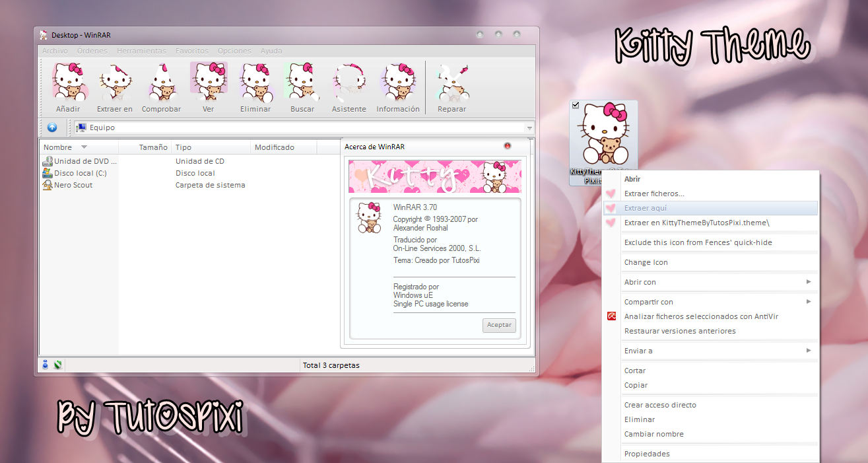The image size is (868, 463).
Task: Click the Nero Scout folder icon
Action: click(x=48, y=185)
